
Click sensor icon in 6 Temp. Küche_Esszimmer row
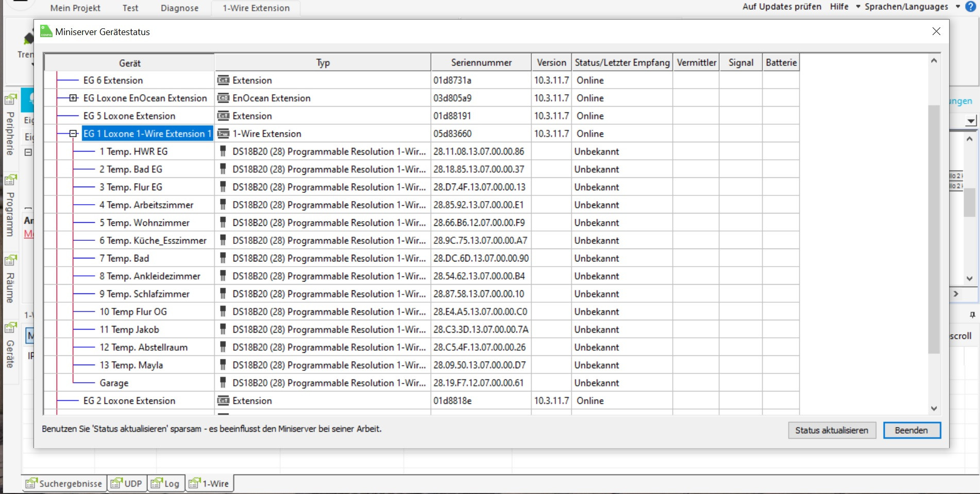click(x=223, y=240)
